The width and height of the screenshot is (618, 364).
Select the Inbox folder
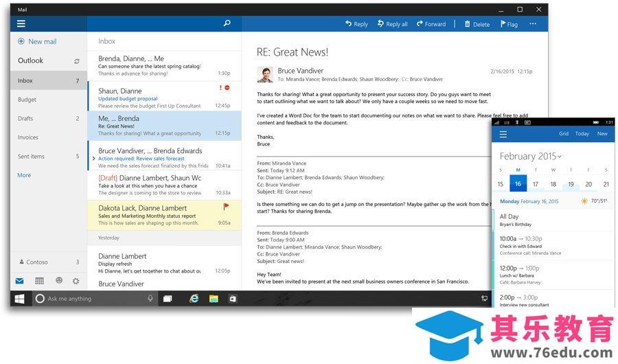click(49, 80)
